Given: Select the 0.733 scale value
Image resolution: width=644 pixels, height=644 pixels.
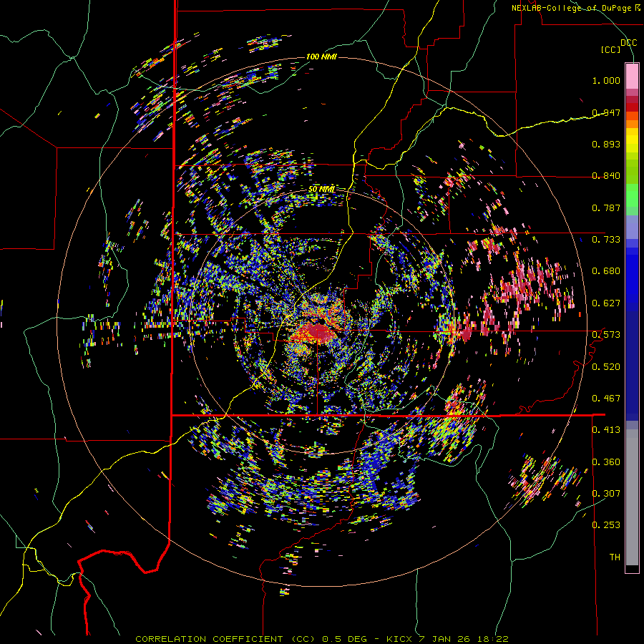Looking at the screenshot, I should point(606,240).
